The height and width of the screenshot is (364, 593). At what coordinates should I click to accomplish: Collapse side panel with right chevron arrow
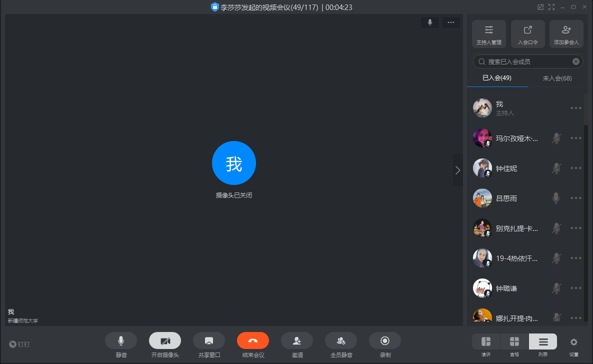(x=457, y=170)
